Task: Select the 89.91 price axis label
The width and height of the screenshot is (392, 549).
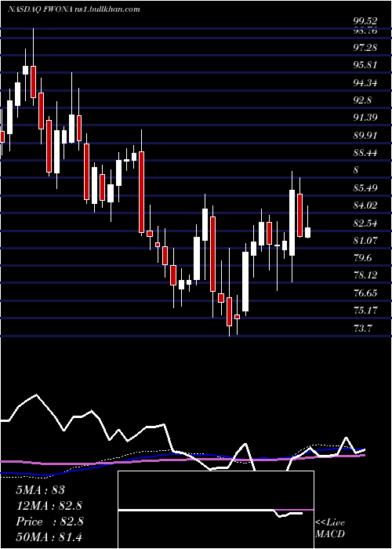Action: coord(365,135)
